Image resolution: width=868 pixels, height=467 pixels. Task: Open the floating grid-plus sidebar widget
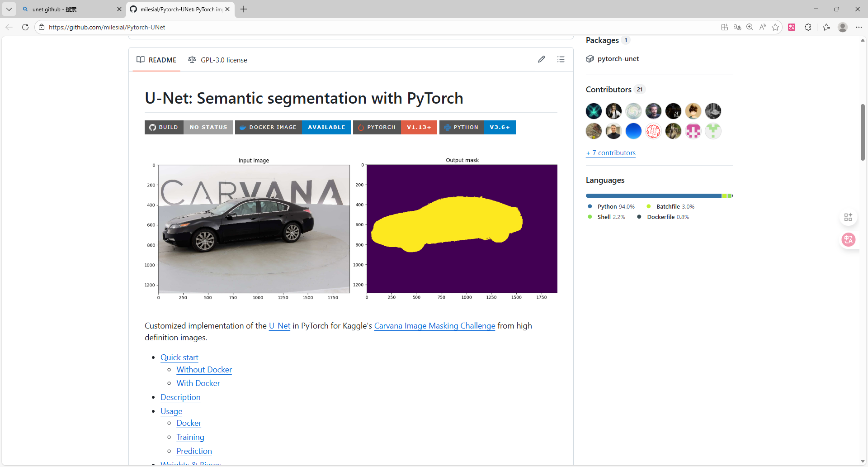[x=848, y=217]
